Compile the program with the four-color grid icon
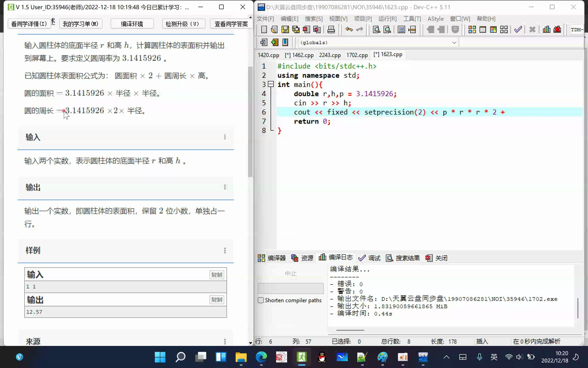 point(472,30)
